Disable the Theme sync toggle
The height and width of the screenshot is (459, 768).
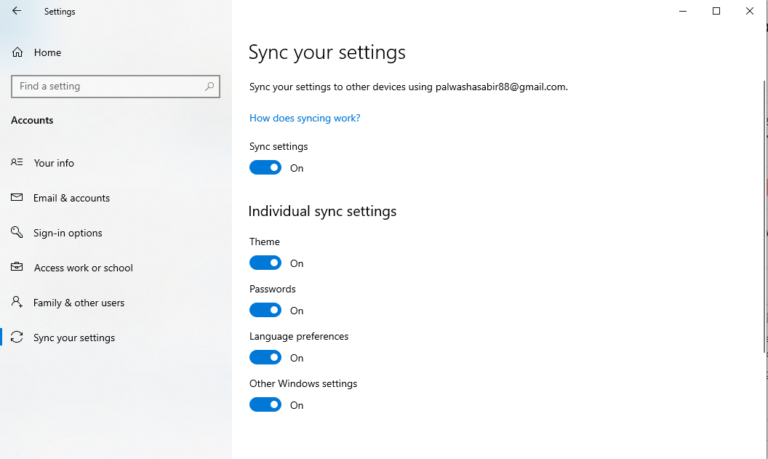(265, 263)
